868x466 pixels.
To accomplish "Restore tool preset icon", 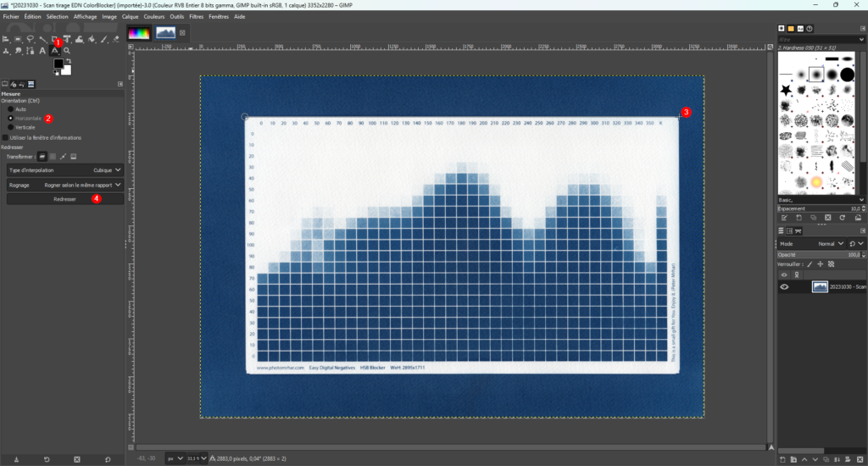I will [x=47, y=459].
